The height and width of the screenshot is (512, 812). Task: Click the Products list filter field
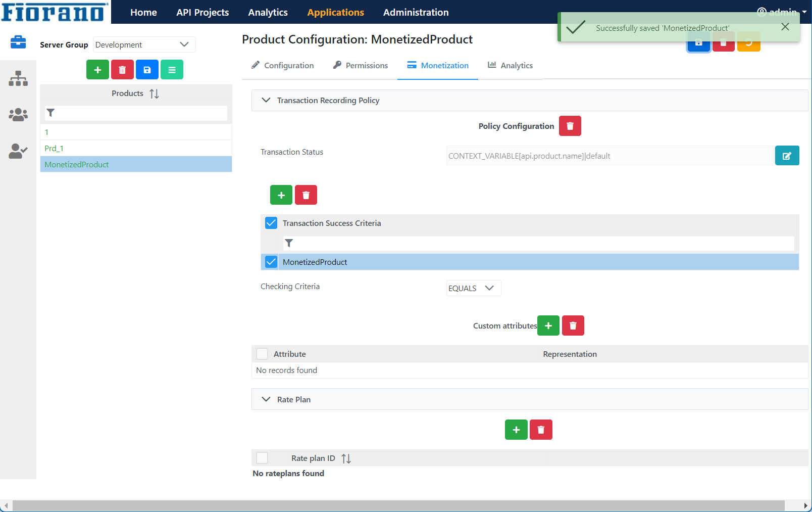(x=136, y=113)
